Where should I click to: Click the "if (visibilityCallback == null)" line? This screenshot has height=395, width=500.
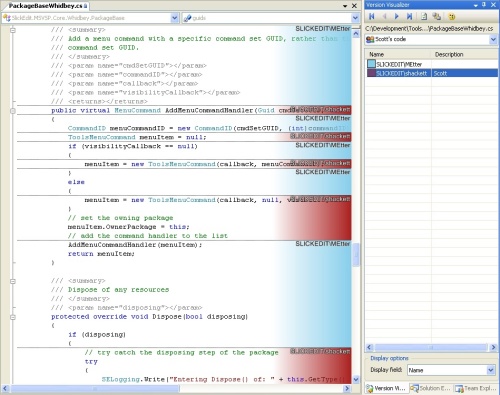[x=133, y=146]
